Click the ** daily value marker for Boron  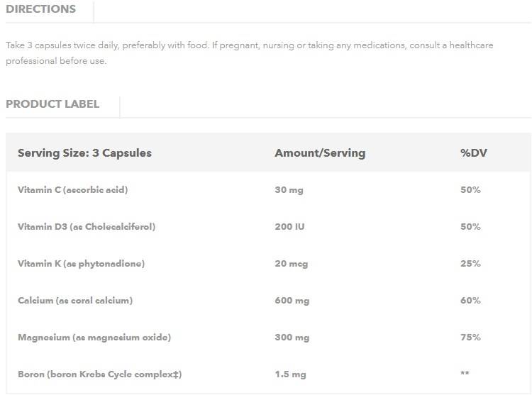(465, 374)
